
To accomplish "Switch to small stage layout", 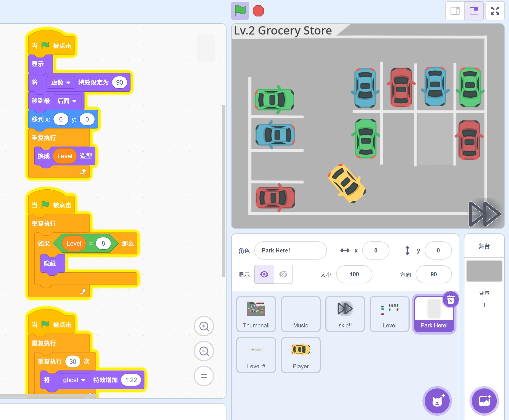I will click(455, 11).
